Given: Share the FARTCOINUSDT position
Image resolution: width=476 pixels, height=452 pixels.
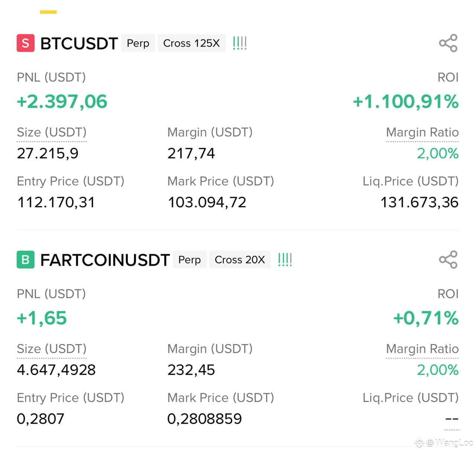Looking at the screenshot, I should point(448,260).
